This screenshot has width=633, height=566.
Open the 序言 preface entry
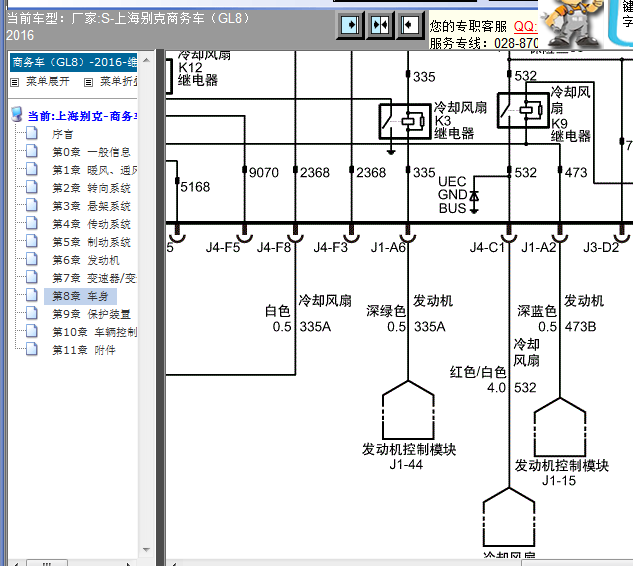[63, 134]
